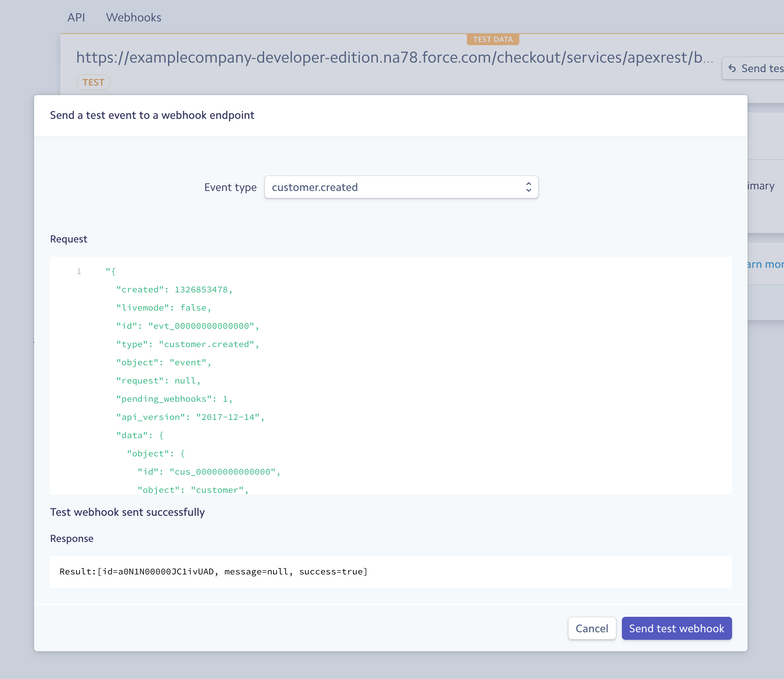Click the '"api_version": "2017-12-14"' line
Viewport: 784px width, 679px height.
click(190, 417)
